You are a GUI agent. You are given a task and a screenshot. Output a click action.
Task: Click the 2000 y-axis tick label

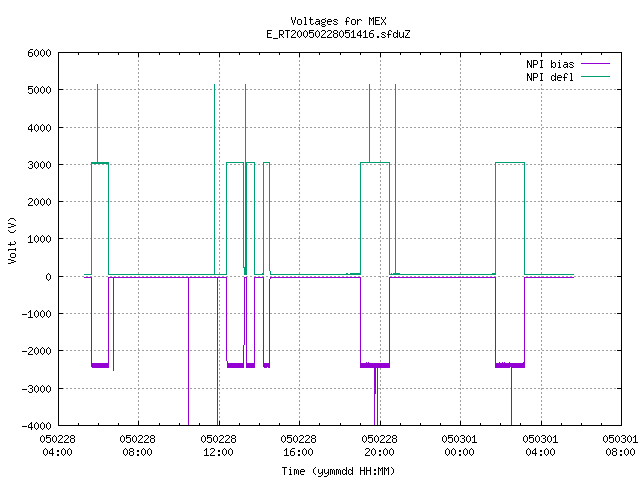(x=39, y=202)
